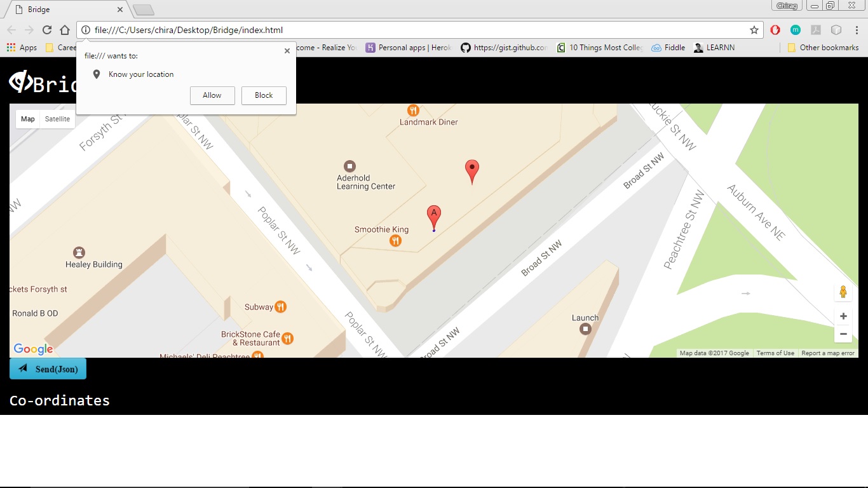Zoom in on the Google map
868x488 pixels.
tap(843, 316)
